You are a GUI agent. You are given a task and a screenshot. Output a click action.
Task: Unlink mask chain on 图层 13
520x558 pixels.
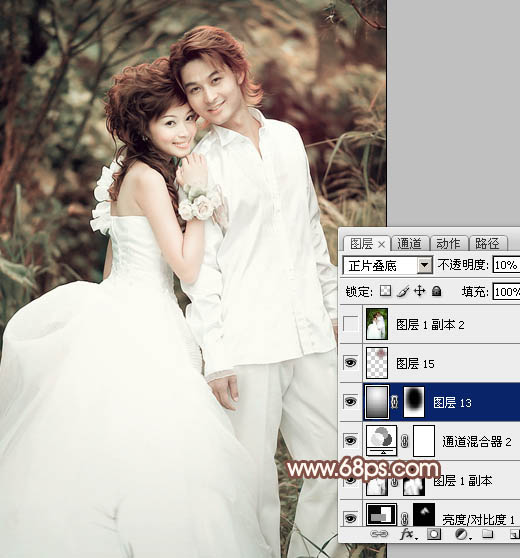point(394,402)
